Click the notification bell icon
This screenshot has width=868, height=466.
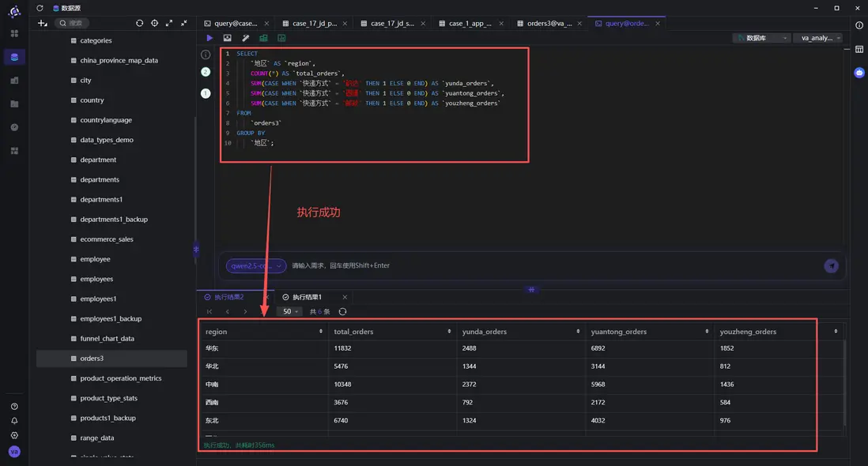click(x=14, y=421)
